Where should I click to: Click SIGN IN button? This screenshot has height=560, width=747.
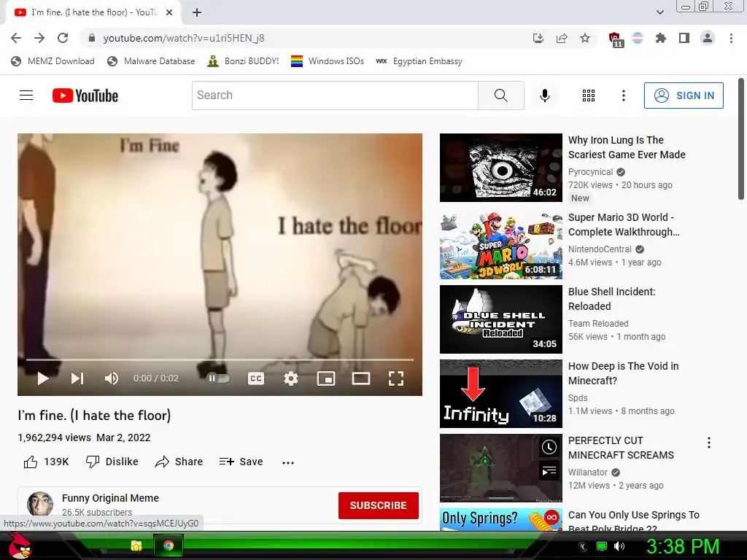point(684,96)
